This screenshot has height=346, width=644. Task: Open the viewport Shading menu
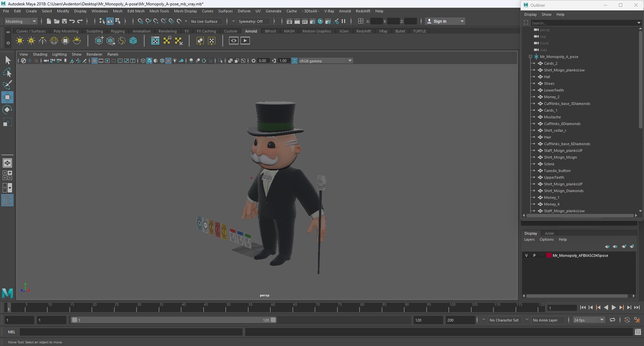(x=40, y=54)
